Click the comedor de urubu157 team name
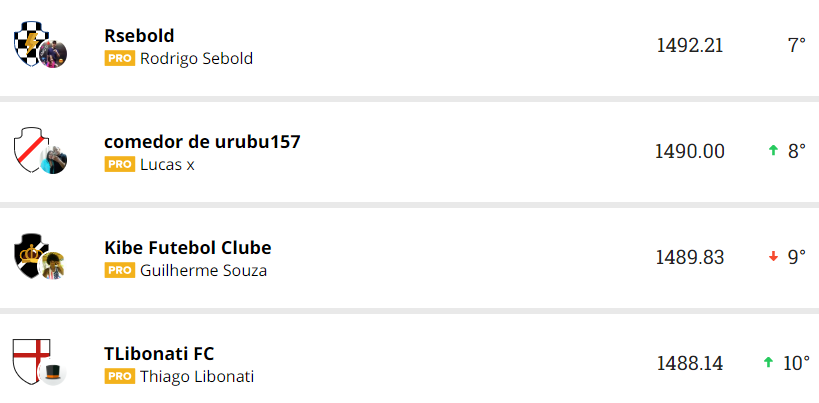819x403 pixels. tap(202, 141)
